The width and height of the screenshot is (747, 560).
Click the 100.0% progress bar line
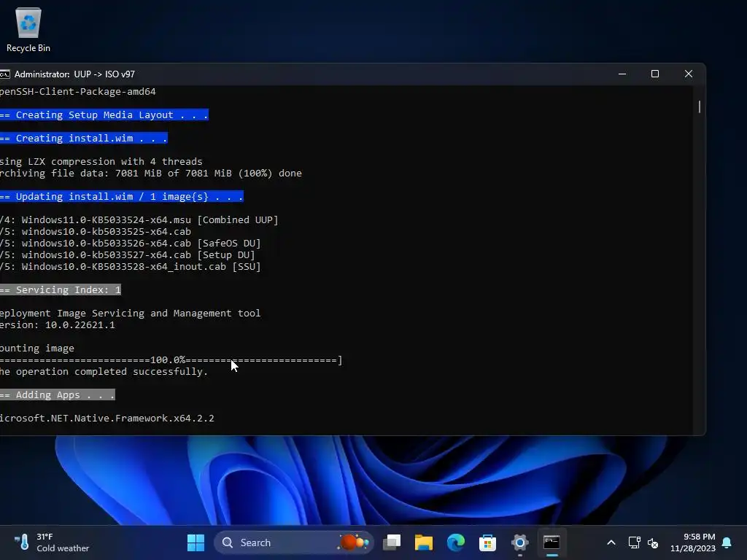(x=171, y=360)
